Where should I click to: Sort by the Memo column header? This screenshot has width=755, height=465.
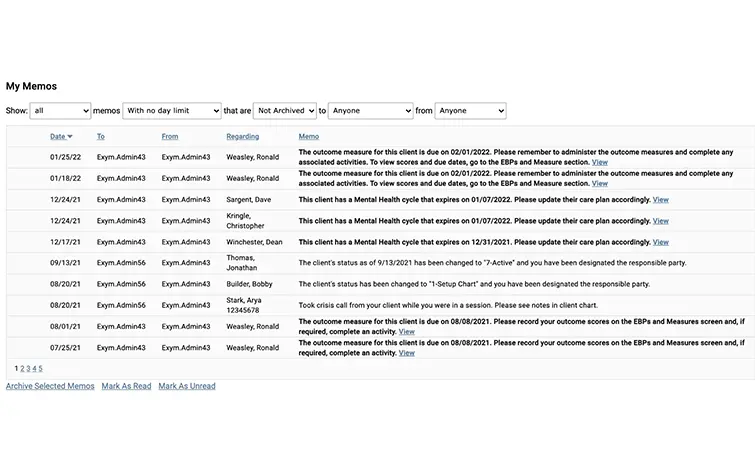[309, 137]
